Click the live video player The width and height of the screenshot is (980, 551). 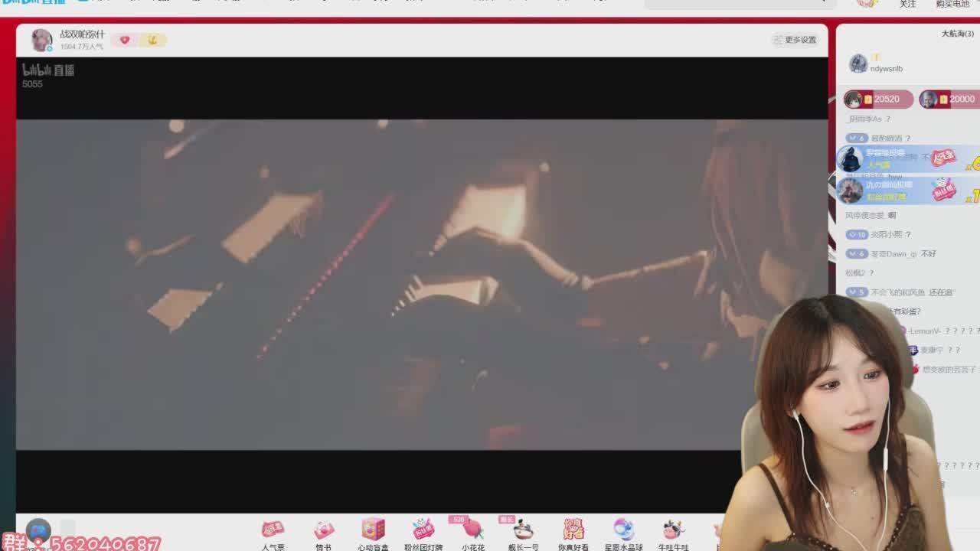pyautogui.click(x=422, y=285)
